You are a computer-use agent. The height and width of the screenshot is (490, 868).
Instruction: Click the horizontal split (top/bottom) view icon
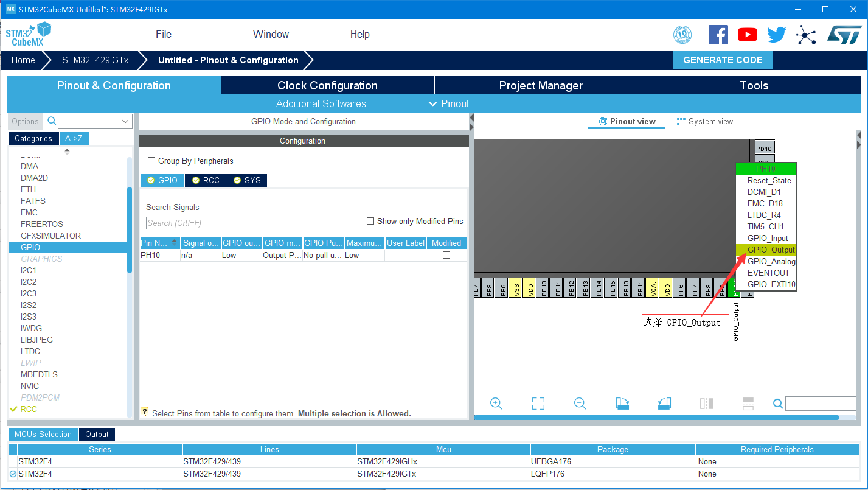pyautogui.click(x=748, y=404)
